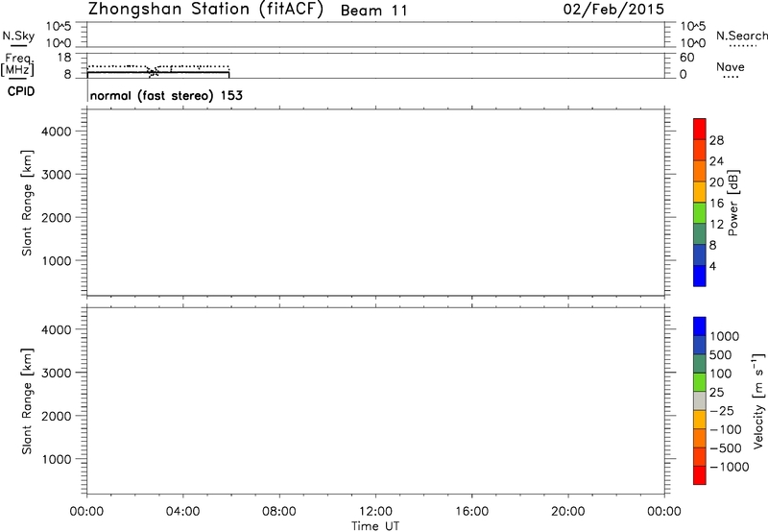Click the 18 MHz frequency tick label
This screenshot has height=532, width=768.
click(63, 58)
